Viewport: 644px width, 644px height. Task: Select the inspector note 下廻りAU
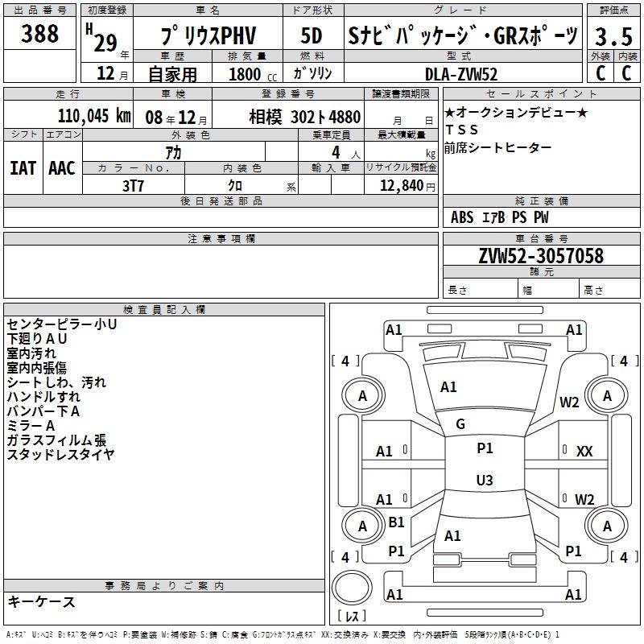click(37, 338)
